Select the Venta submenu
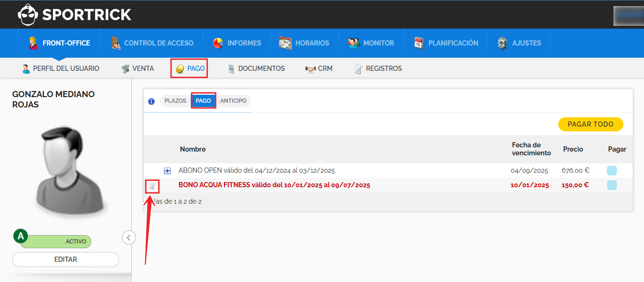The width and height of the screenshot is (644, 282). [x=137, y=69]
